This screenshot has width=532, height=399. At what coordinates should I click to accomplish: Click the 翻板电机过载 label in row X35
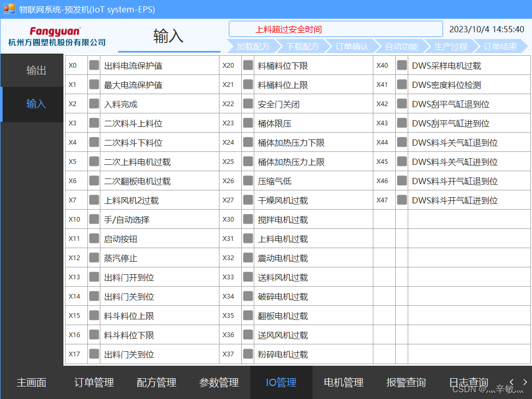(x=283, y=316)
